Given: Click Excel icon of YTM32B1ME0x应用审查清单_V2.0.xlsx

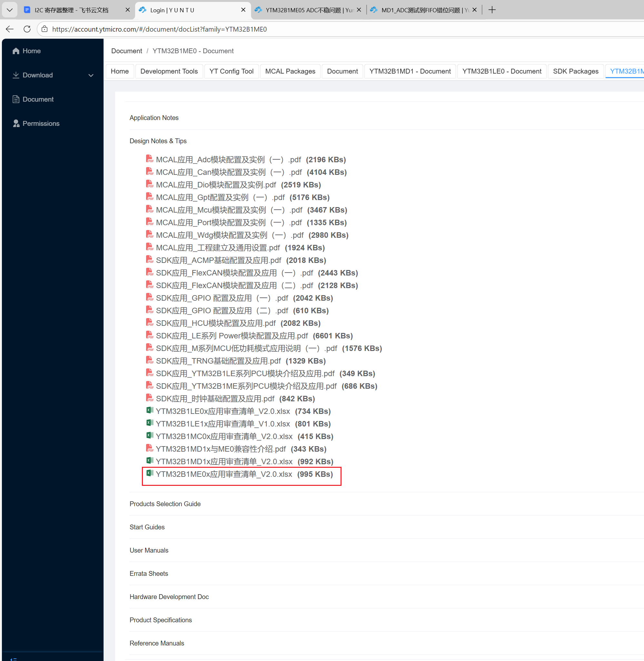Looking at the screenshot, I should 150,473.
